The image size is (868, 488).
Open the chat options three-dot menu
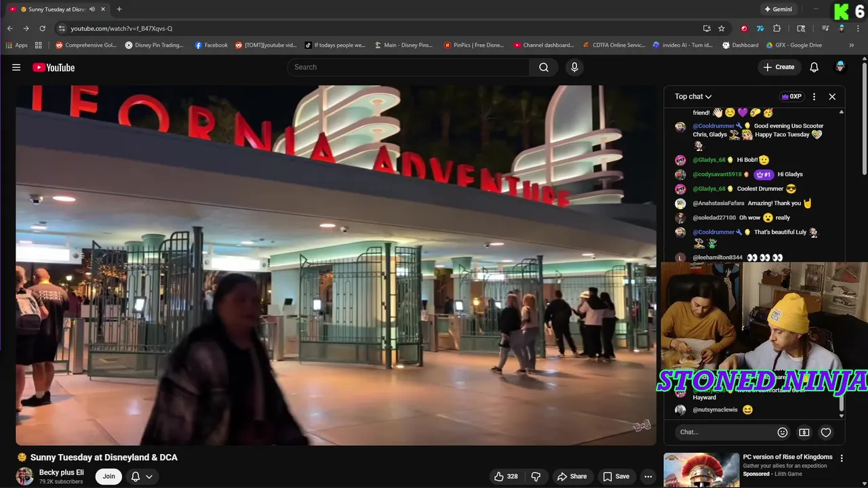point(814,96)
